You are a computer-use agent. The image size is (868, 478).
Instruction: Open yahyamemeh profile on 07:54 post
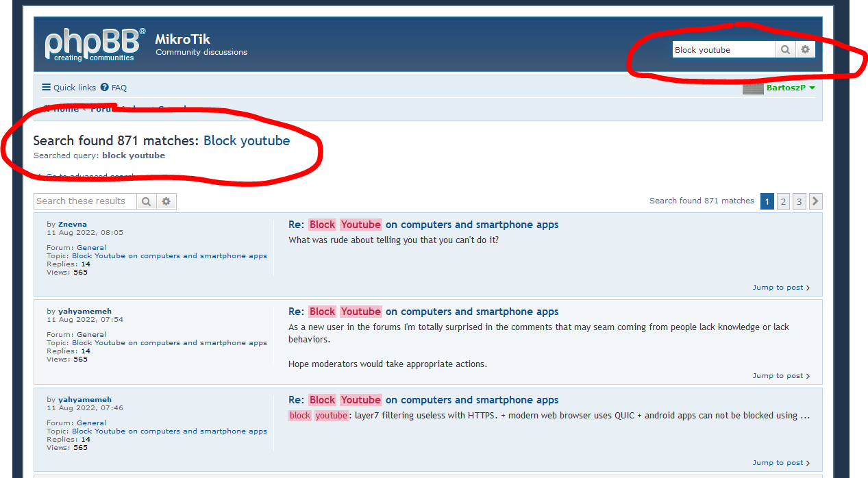[x=85, y=311]
